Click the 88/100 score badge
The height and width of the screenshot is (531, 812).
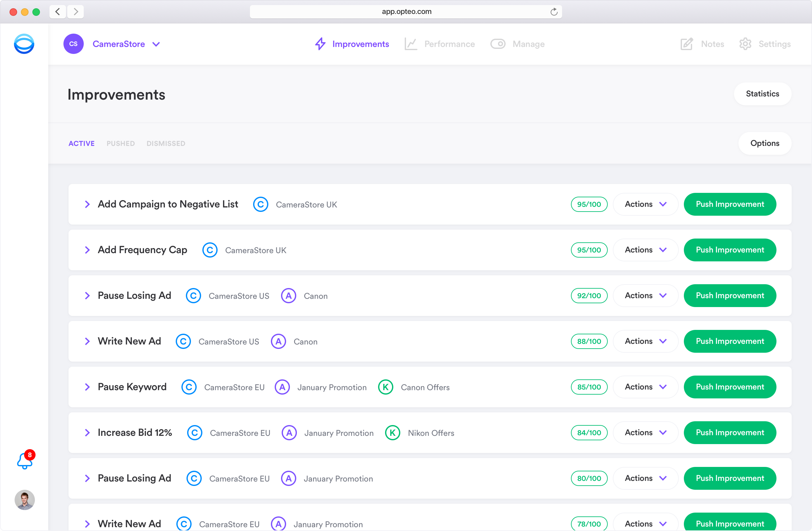coord(589,341)
